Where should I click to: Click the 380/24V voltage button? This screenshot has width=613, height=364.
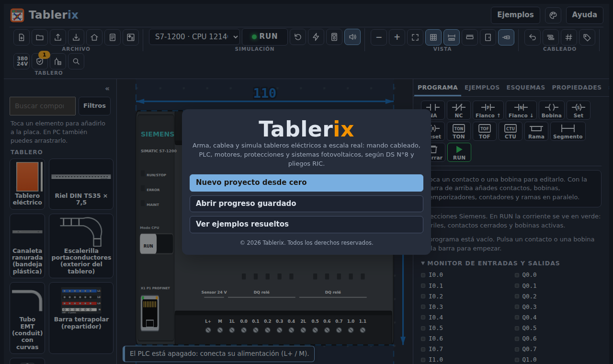[x=22, y=61]
